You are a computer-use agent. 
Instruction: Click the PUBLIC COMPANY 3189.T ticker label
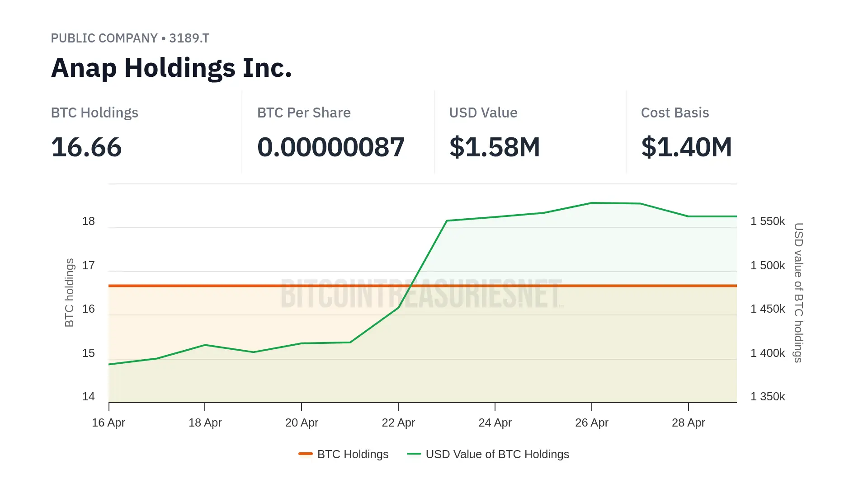[130, 38]
